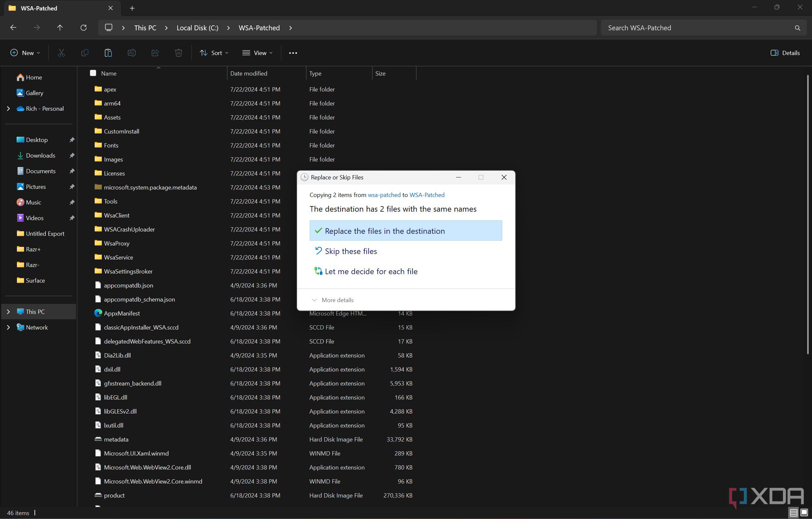Open Downloads quick access folder
Viewport: 812px width, 519px height.
tap(36, 155)
